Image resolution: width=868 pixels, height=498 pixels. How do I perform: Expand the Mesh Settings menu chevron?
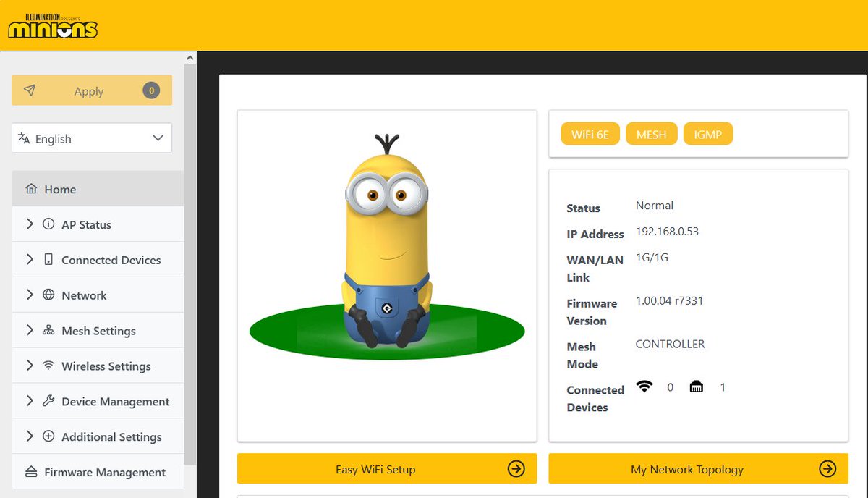30,330
